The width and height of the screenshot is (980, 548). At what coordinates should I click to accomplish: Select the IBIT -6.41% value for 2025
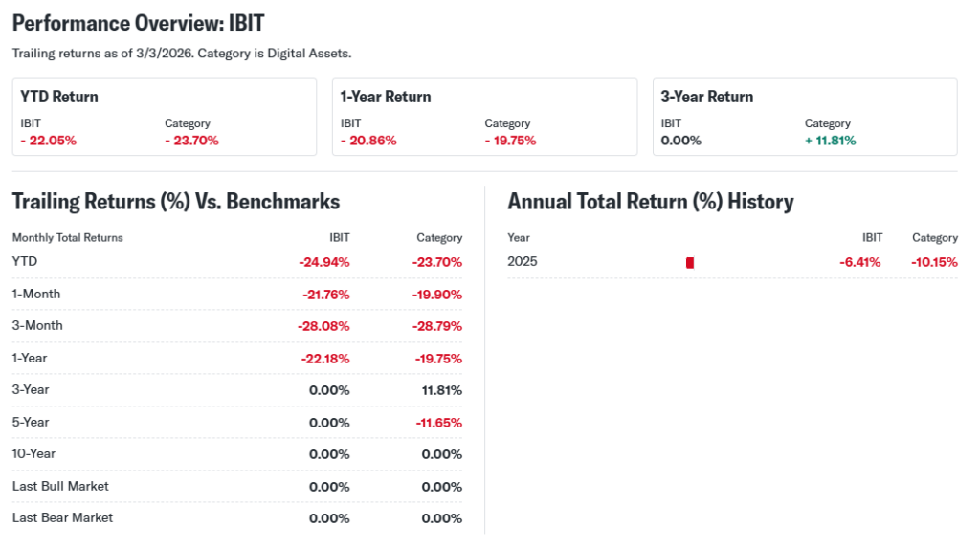click(x=861, y=262)
